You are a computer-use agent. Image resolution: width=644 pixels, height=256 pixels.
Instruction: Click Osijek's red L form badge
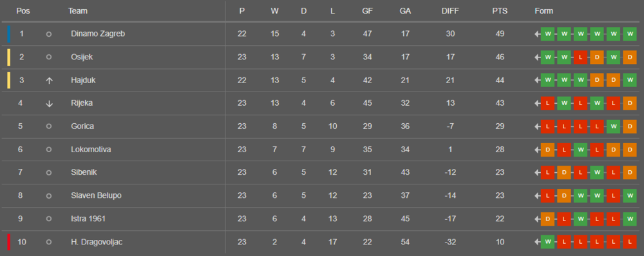[580, 57]
